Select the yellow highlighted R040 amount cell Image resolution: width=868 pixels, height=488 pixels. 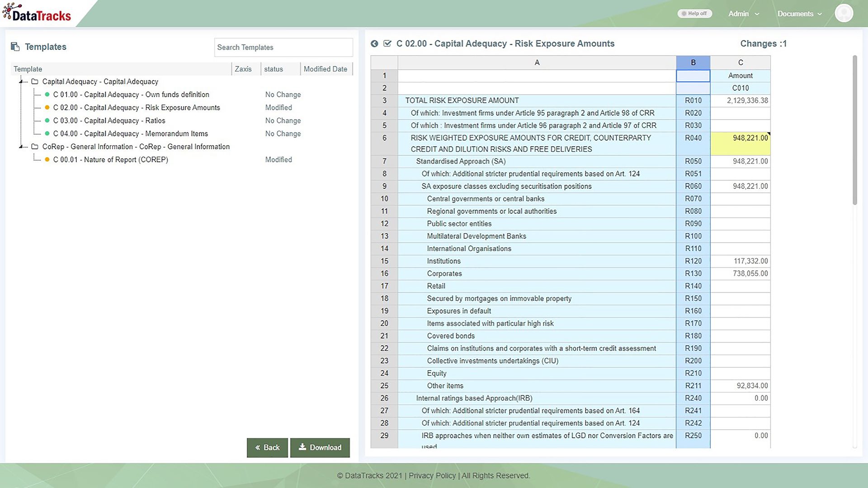click(741, 144)
